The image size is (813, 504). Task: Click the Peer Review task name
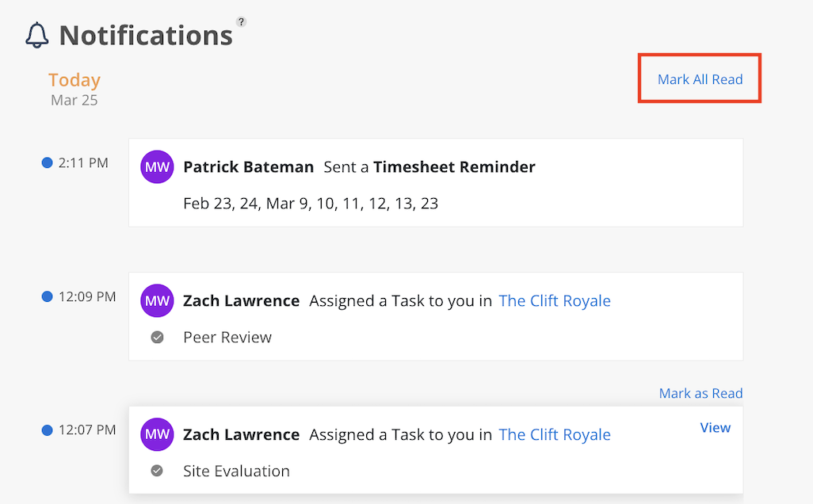[227, 338]
